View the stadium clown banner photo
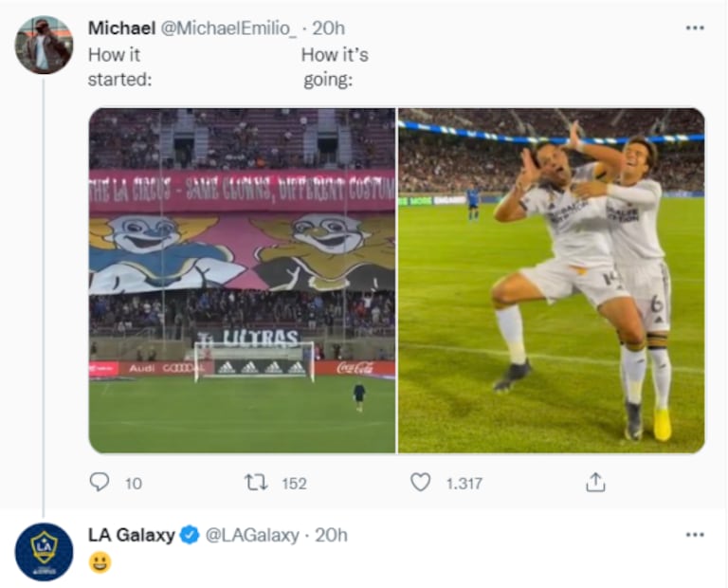Image resolution: width=728 pixels, height=588 pixels. pos(242,280)
